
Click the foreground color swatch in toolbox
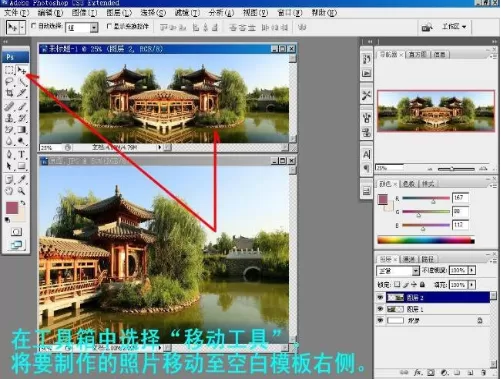click(12, 207)
